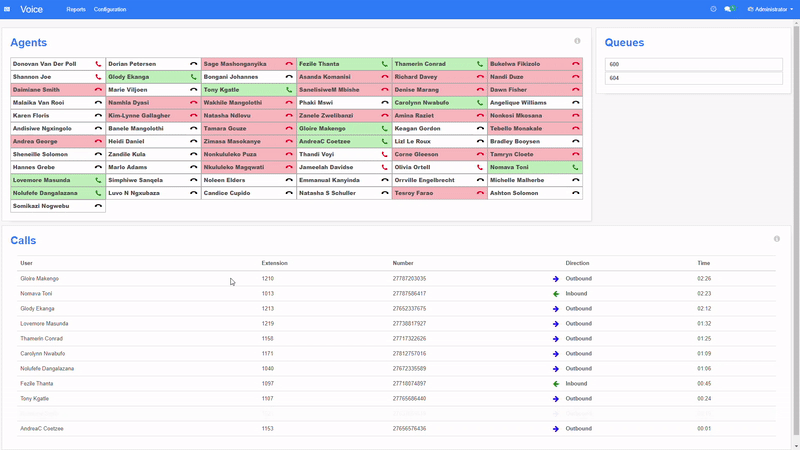
Task: Open the app grid menu icon beside Voice
Action: point(7,9)
